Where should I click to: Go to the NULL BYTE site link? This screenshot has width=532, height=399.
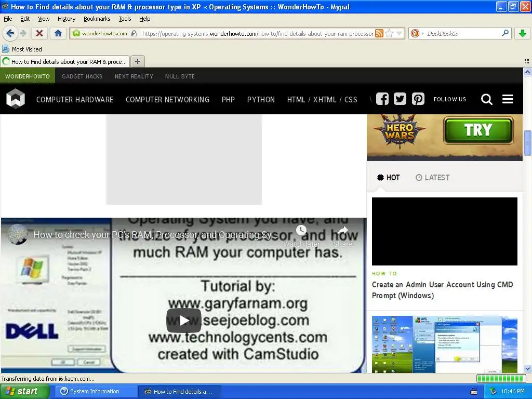[180, 76]
